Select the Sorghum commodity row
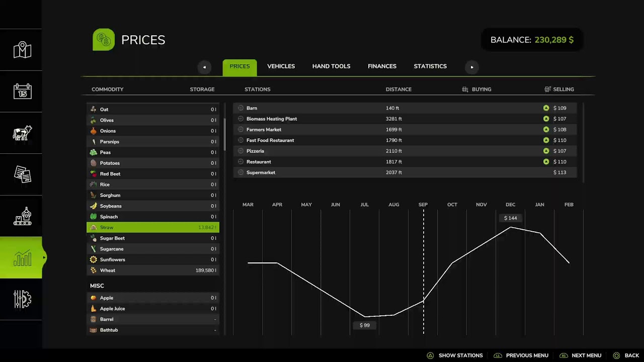 coord(153,195)
